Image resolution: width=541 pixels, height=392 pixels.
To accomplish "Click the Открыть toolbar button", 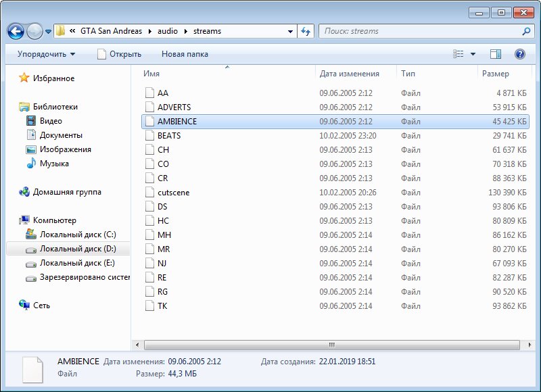I will 120,54.
